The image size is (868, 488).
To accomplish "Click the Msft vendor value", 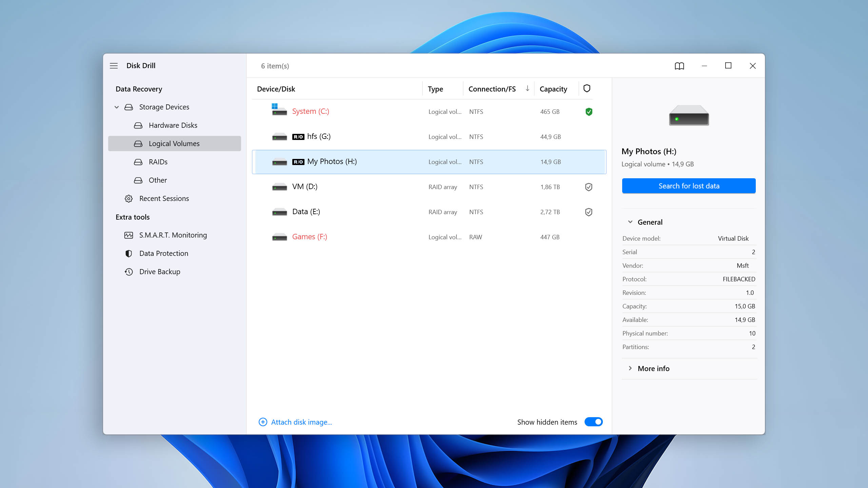I will coord(743,266).
